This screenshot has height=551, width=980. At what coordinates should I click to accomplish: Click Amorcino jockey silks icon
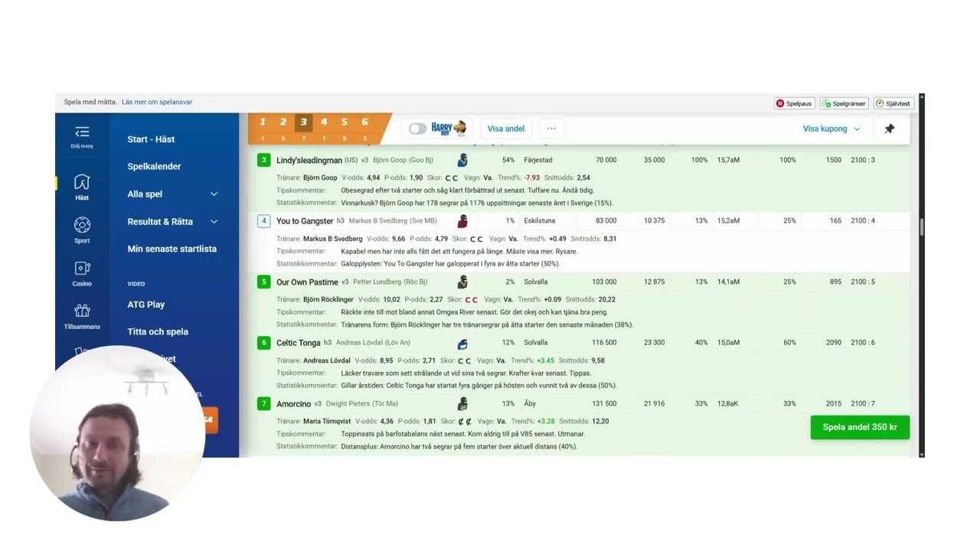pyautogui.click(x=462, y=403)
